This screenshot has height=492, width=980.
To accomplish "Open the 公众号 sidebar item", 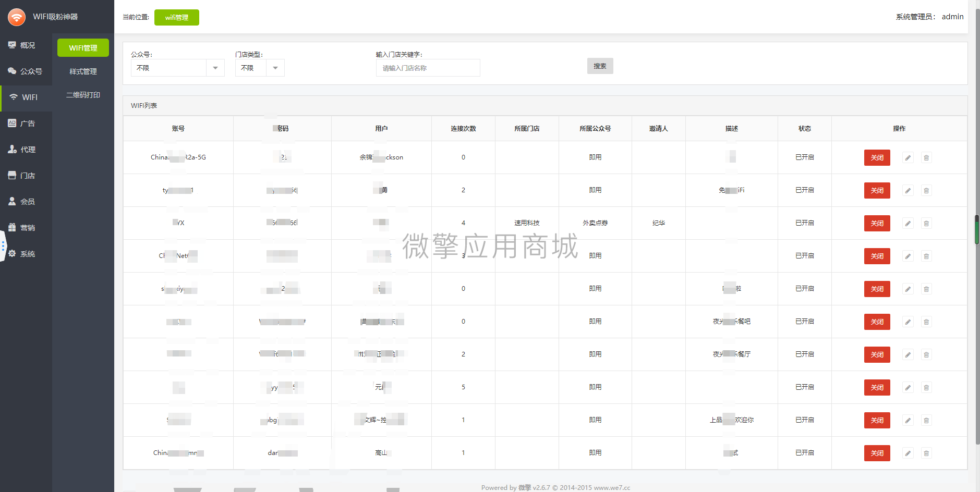I will click(26, 71).
